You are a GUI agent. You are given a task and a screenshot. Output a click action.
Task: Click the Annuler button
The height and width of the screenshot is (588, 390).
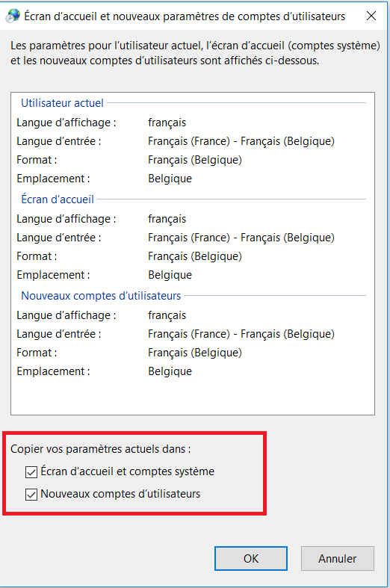pyautogui.click(x=338, y=558)
